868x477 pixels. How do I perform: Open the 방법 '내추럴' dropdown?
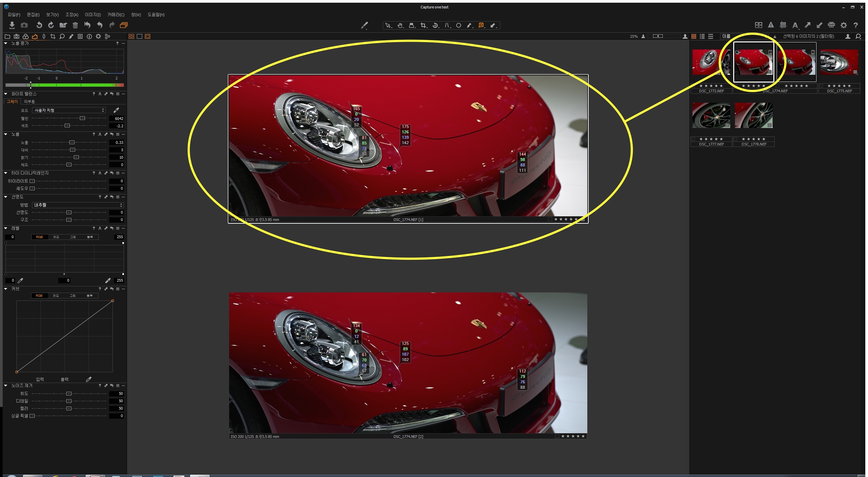[77, 205]
